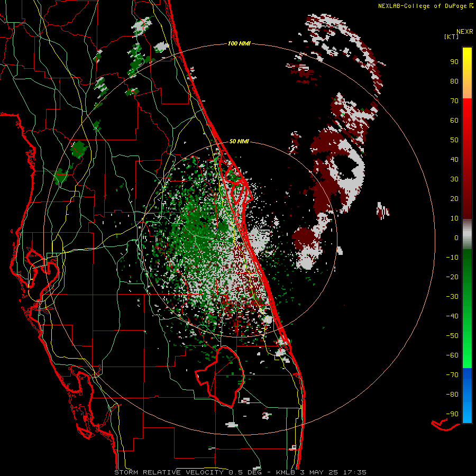Click the 100 NMI range ring label
Image resolution: width=476 pixels, height=476 pixels.
(x=239, y=44)
